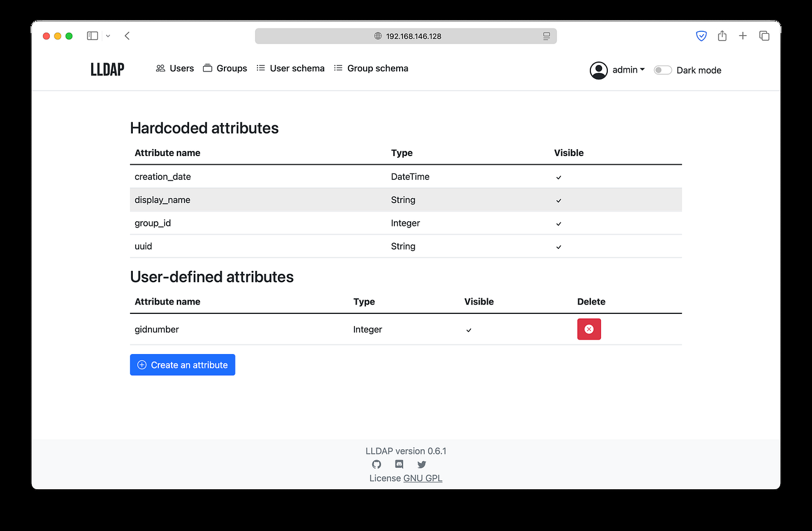Click the uuid attribute name
This screenshot has height=531, width=812.
click(143, 246)
